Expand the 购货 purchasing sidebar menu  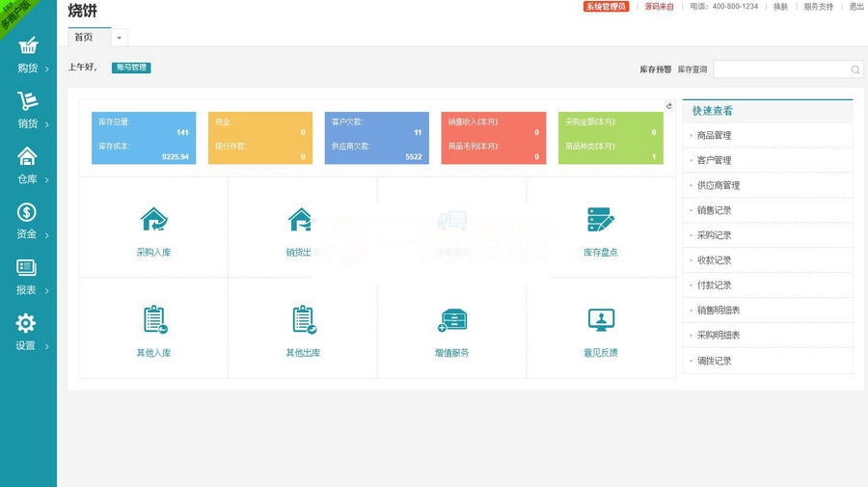click(x=28, y=55)
